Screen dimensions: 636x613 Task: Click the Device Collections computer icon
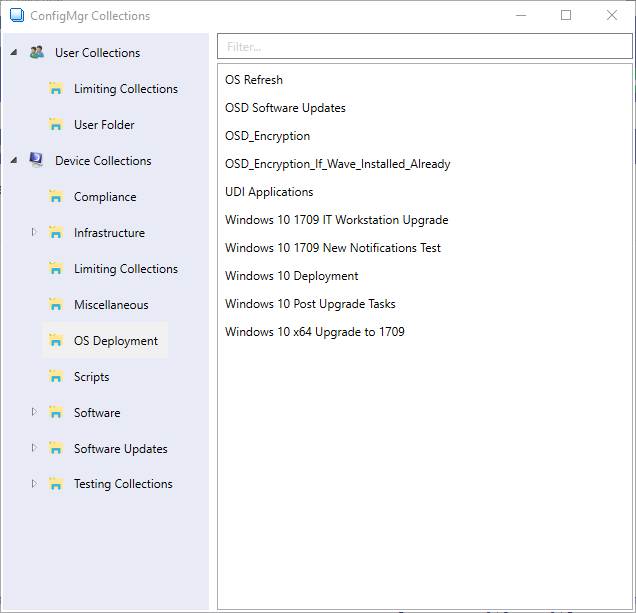click(x=37, y=161)
